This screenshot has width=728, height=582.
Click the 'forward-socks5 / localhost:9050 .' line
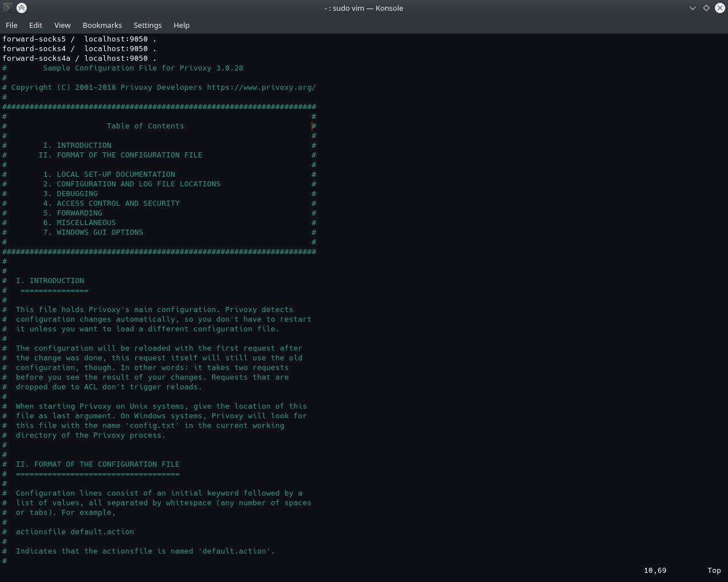click(x=80, y=39)
